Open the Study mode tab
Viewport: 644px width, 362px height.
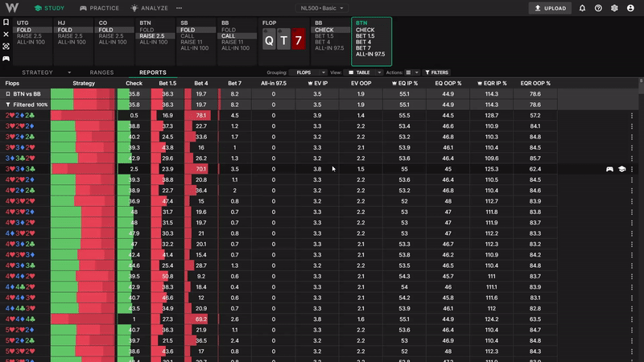(49, 8)
